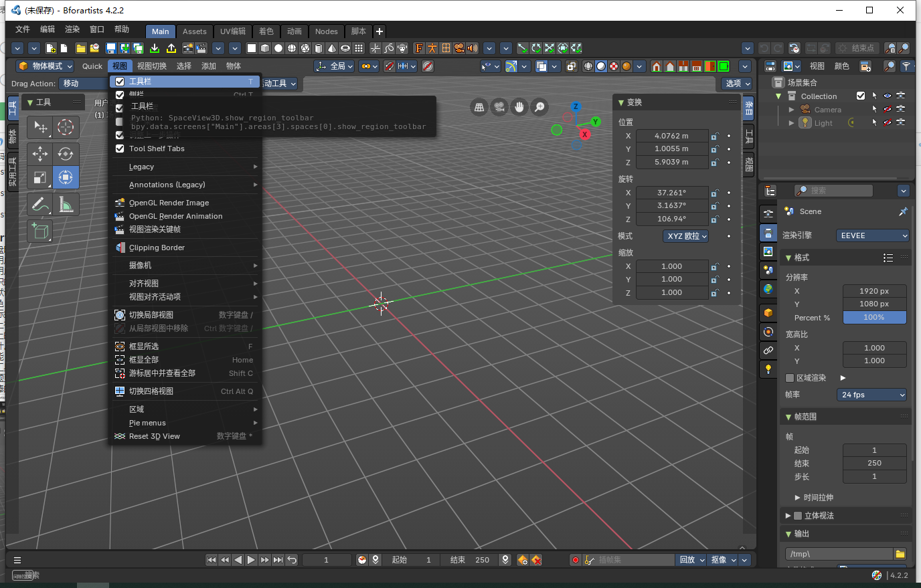The image size is (921, 588).
Task: Open the 文件 menu
Action: point(23,29)
